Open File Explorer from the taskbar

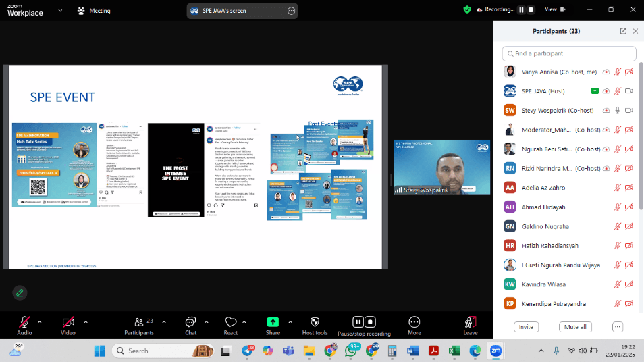pos(309,351)
